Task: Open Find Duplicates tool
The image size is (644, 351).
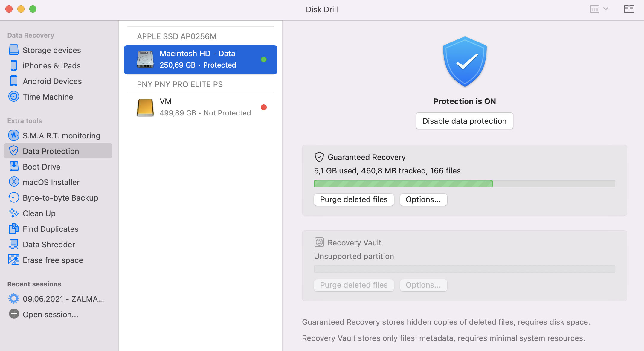Action: click(x=58, y=229)
